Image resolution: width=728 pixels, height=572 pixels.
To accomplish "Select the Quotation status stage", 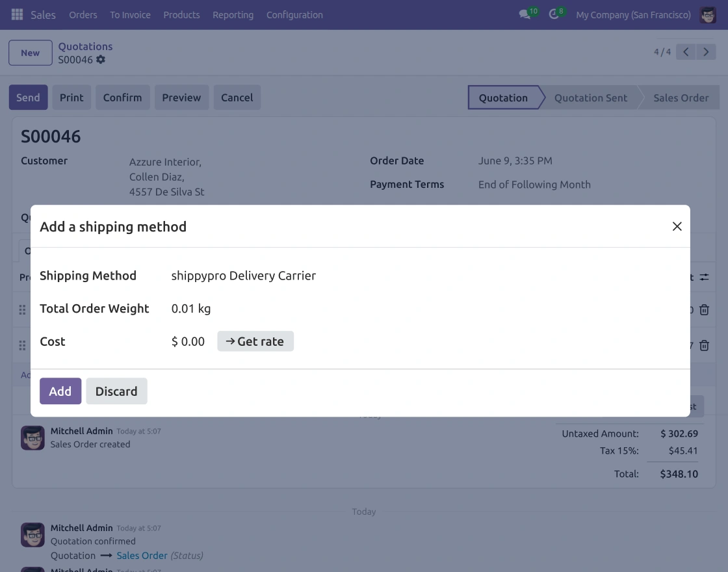I will [503, 97].
